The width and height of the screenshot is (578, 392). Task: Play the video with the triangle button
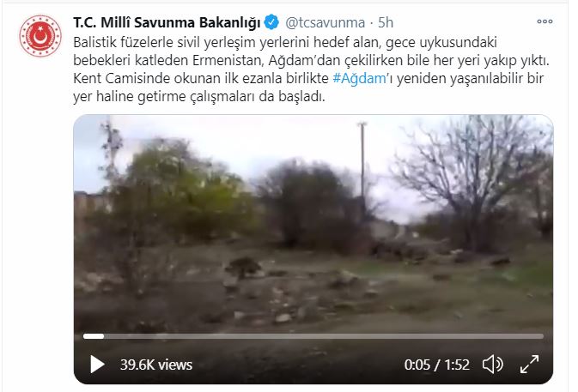(x=97, y=365)
